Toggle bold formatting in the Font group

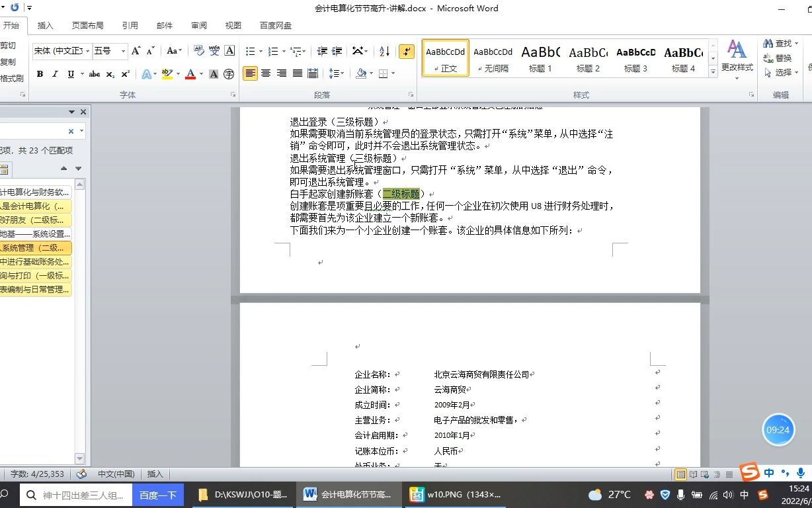coord(41,74)
